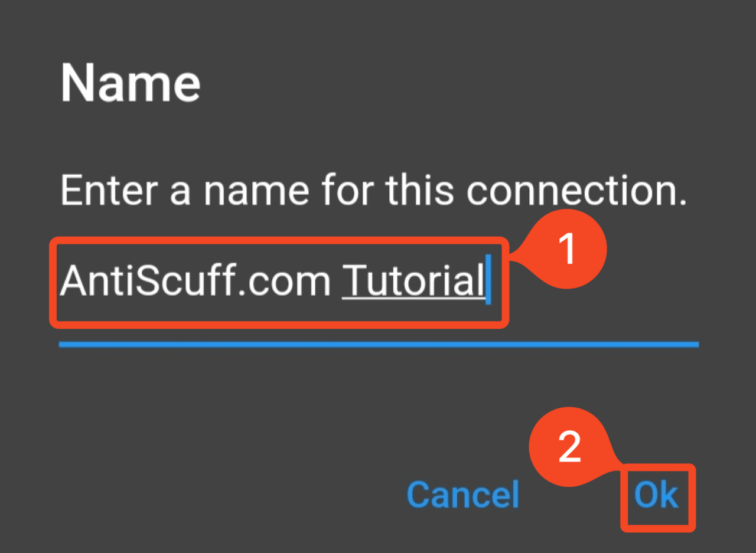This screenshot has width=756, height=553.
Task: Click the orange number 2 badge
Action: coord(569,447)
